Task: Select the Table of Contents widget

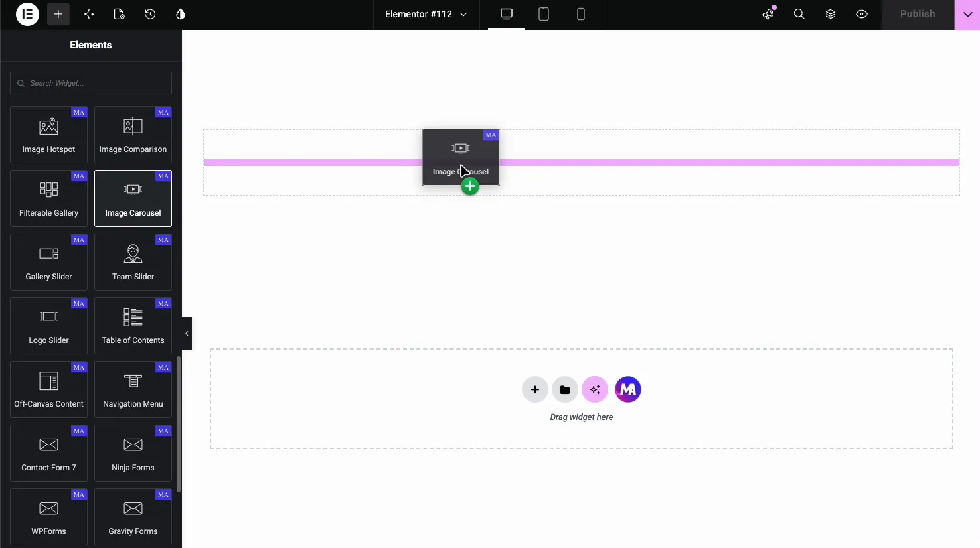Action: [133, 326]
